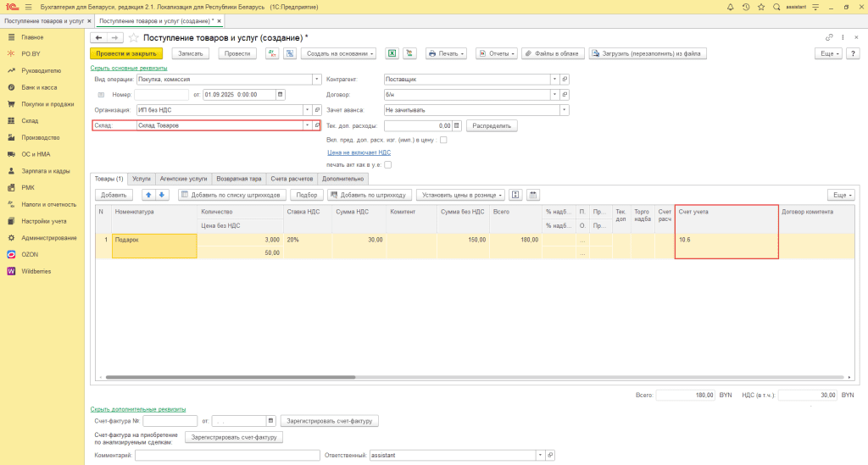Click Распределить button
868x465 pixels.
point(492,125)
